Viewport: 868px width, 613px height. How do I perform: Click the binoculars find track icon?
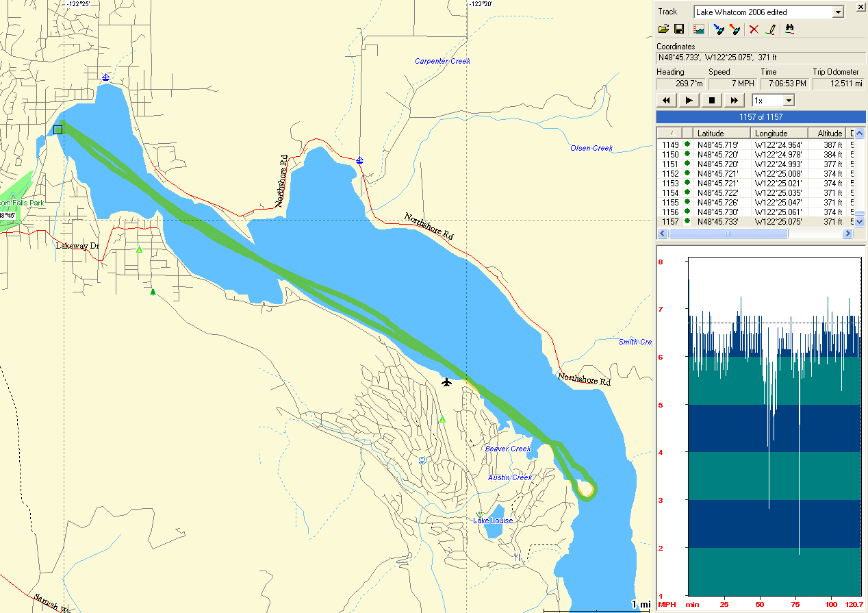(x=789, y=29)
